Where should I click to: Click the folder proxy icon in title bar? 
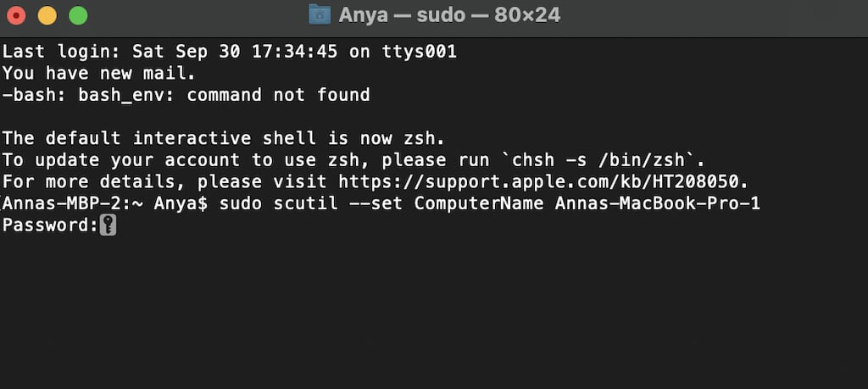pyautogui.click(x=320, y=14)
